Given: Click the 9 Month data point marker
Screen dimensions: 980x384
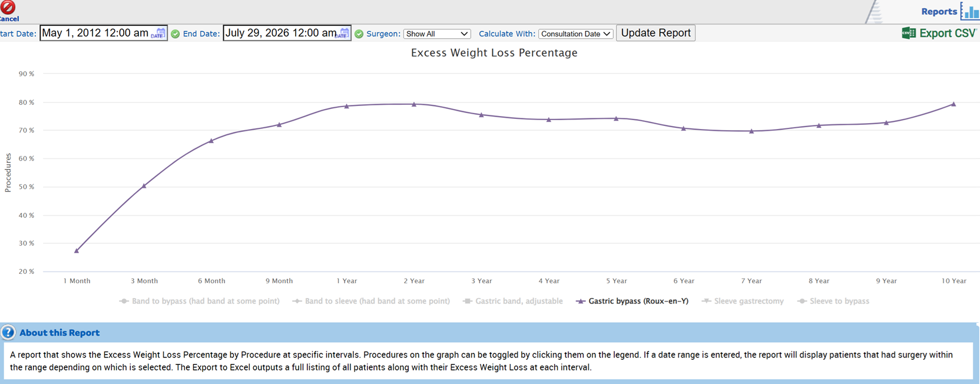Looking at the screenshot, I should [279, 124].
